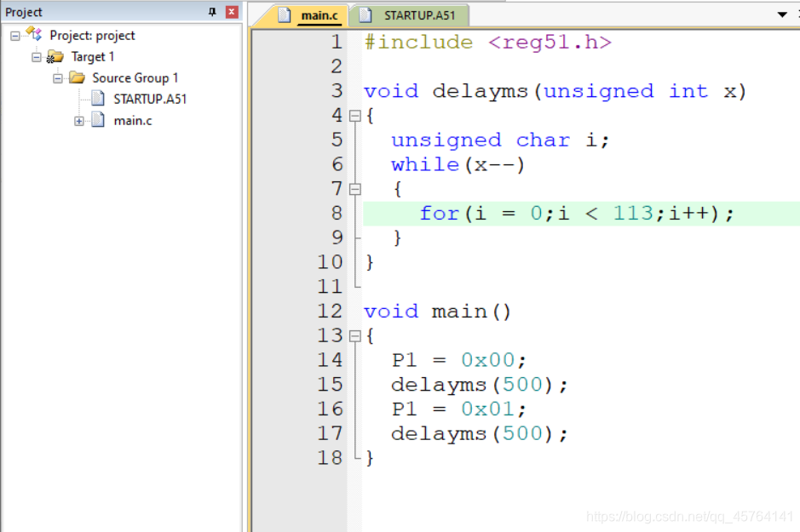This screenshot has height=532, width=800.
Task: Click line number 12 in the gutter
Action: (x=330, y=311)
